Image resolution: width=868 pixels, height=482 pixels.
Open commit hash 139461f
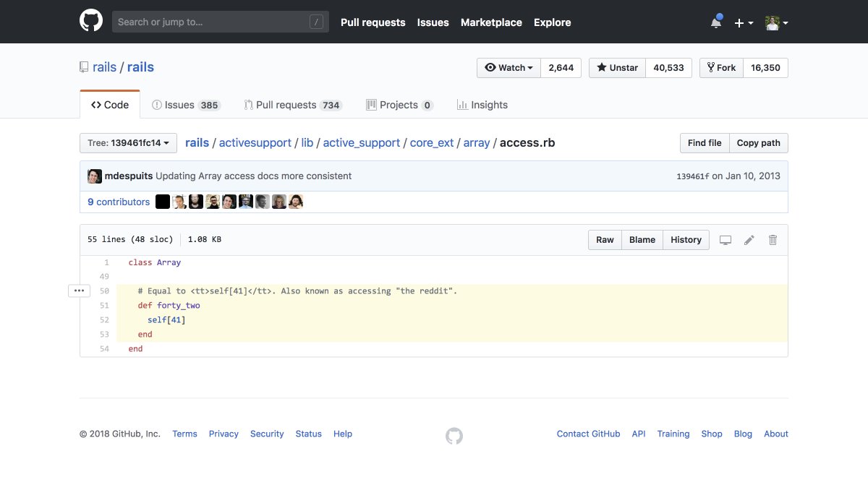pyautogui.click(x=692, y=176)
